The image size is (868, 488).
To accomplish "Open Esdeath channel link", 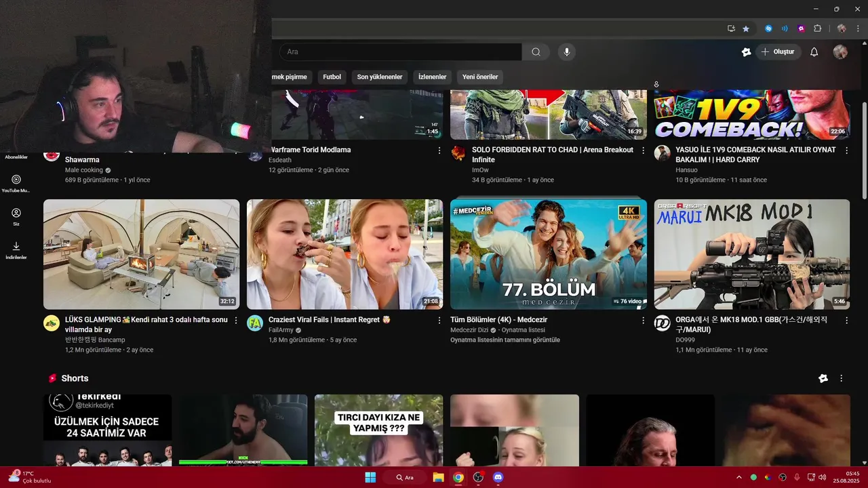I will [x=280, y=160].
